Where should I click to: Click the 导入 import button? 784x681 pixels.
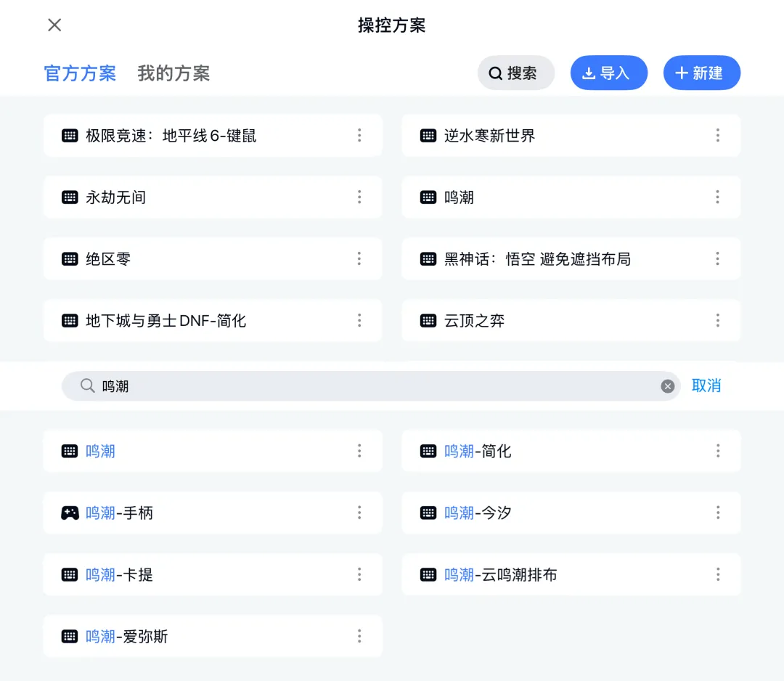click(x=608, y=73)
